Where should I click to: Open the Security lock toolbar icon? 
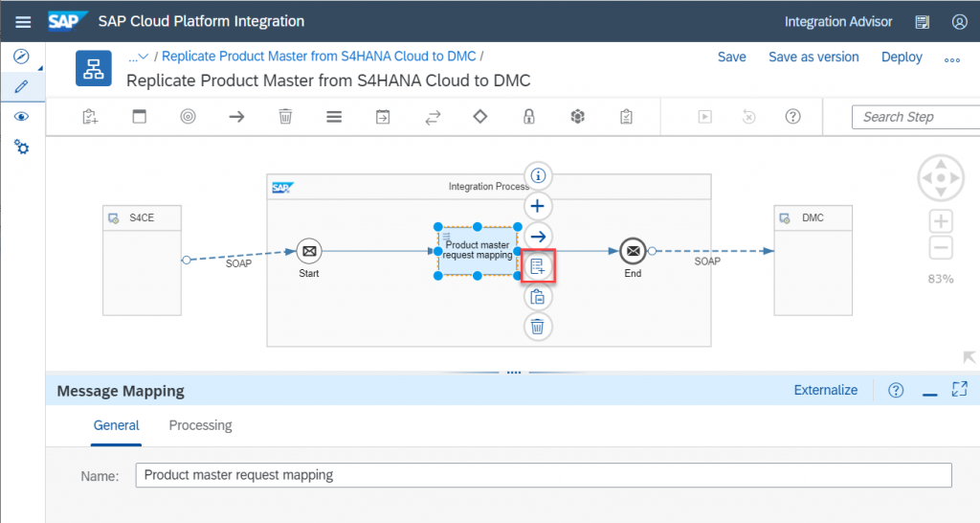click(x=528, y=116)
